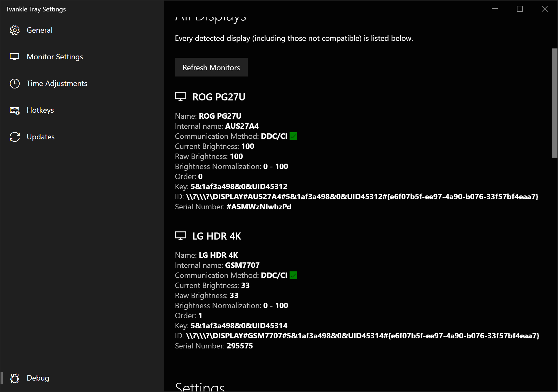The height and width of the screenshot is (392, 558).
Task: Go to Time Adjustments page
Action: 57,84
